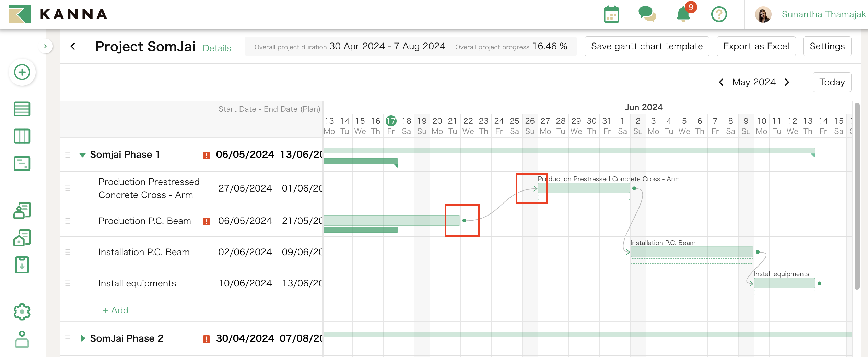Image resolution: width=868 pixels, height=357 pixels.
Task: Expand the SomJai Phase 2 task group
Action: [x=82, y=338]
